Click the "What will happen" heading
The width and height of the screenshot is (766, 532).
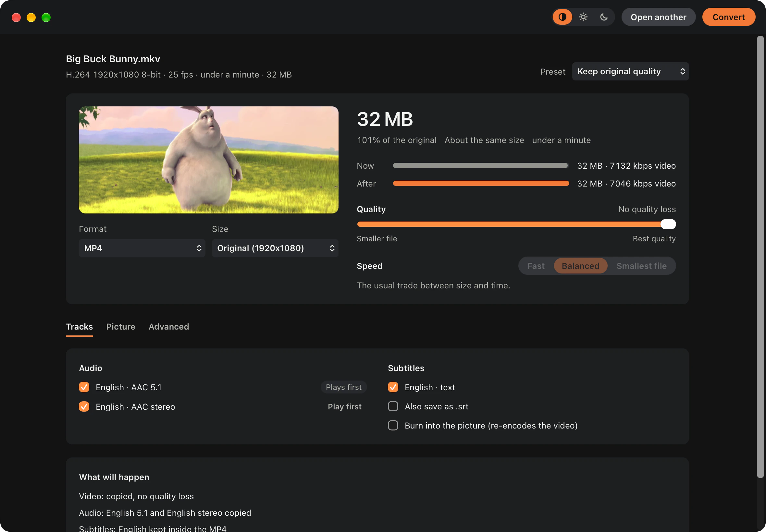pyautogui.click(x=114, y=477)
